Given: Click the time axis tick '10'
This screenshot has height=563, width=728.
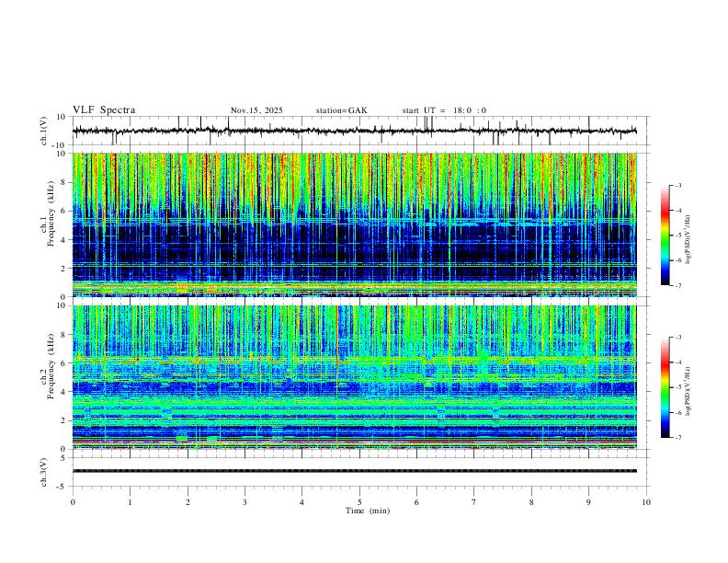Looking at the screenshot, I should pyautogui.click(x=646, y=502).
